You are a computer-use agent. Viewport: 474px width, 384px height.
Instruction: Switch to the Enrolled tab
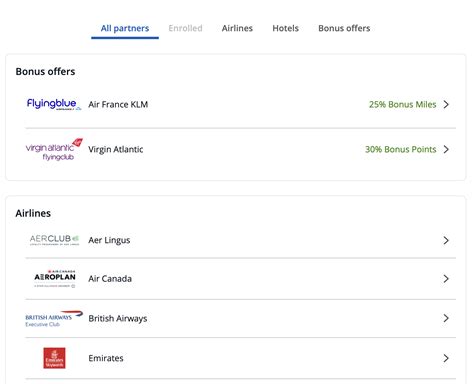click(185, 28)
